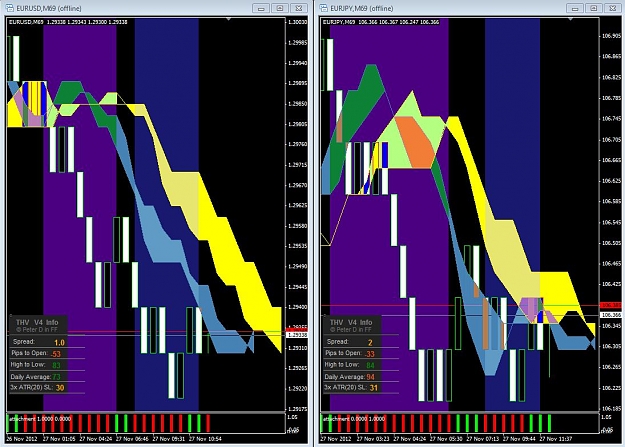Screen dimensions: 625x447
Task: Click the 26 Nov 2012 date on EURUSD time axis
Action: (x=22, y=439)
